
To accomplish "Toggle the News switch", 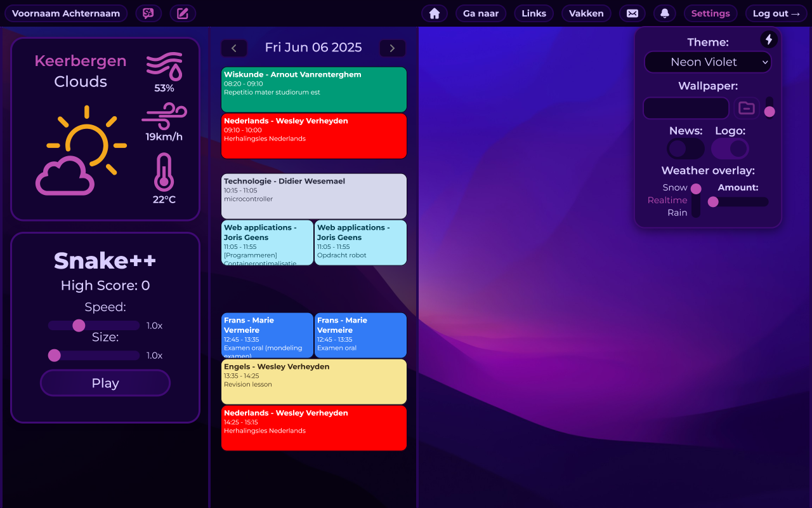I will point(686,149).
